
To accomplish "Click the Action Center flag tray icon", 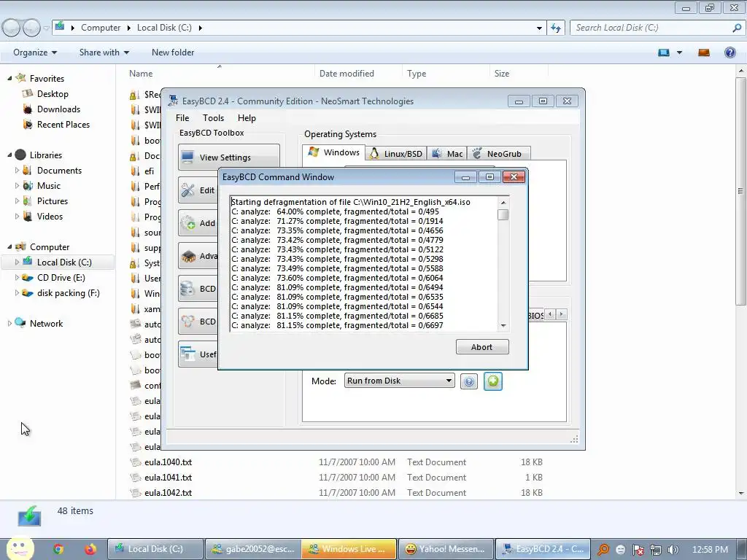I will pos(638,550).
